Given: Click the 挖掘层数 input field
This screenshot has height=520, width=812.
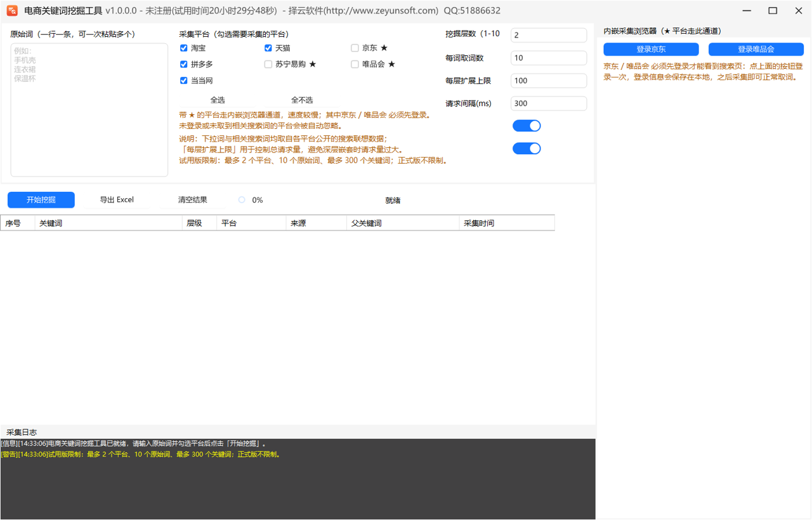Looking at the screenshot, I should [x=549, y=36].
